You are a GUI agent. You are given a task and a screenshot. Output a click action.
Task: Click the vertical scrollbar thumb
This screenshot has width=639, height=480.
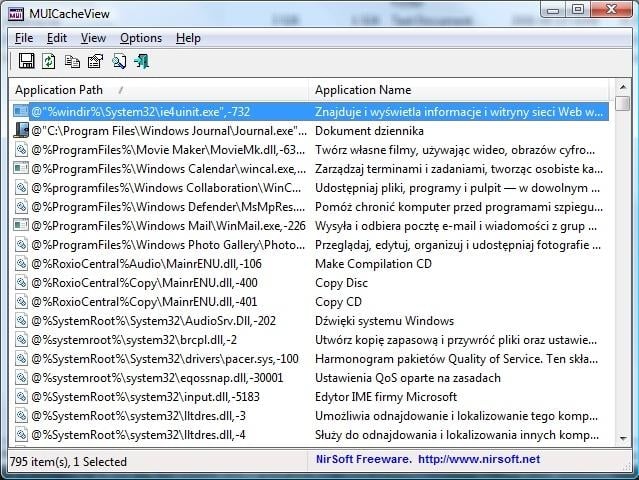tap(623, 103)
